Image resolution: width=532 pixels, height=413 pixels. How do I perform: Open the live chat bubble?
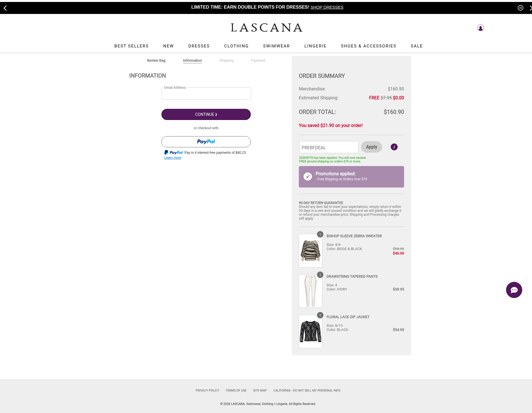point(514,290)
